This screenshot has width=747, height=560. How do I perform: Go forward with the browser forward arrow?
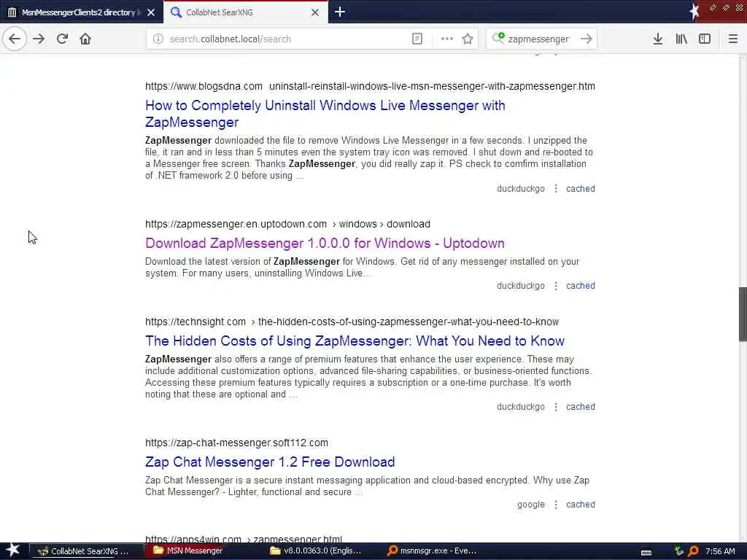coord(39,39)
